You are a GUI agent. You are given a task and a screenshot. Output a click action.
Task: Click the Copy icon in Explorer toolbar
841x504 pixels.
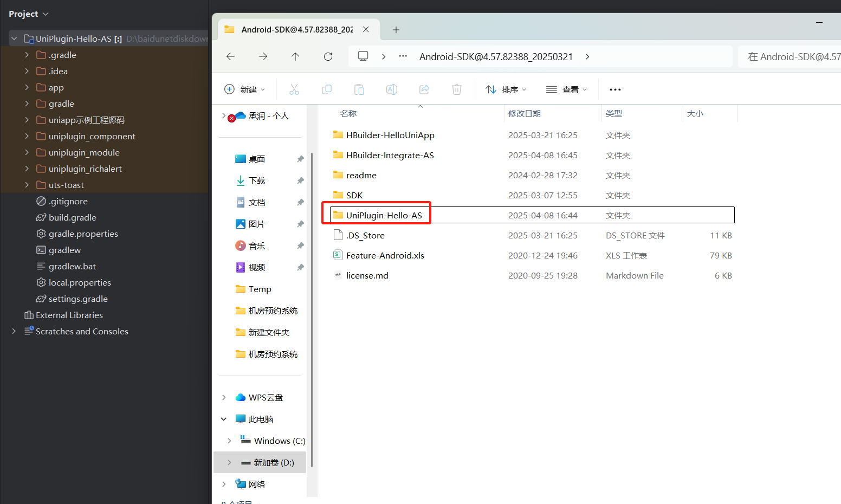tap(327, 89)
